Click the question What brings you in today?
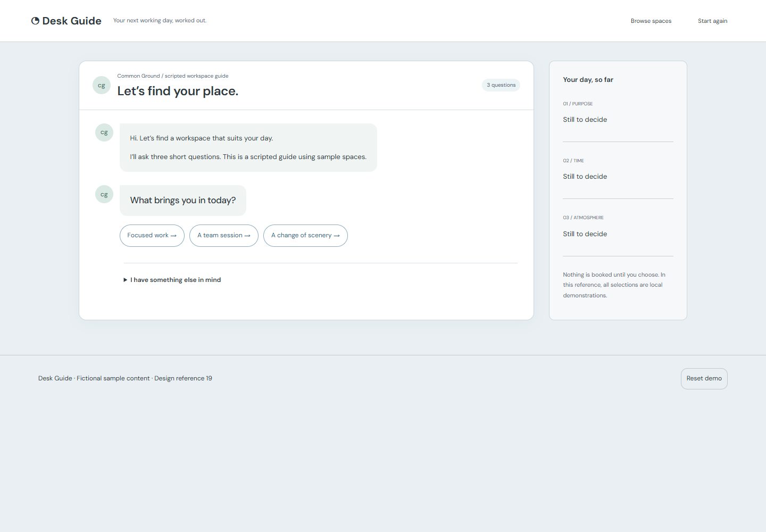Screen dimensions: 766x532 (183, 201)
